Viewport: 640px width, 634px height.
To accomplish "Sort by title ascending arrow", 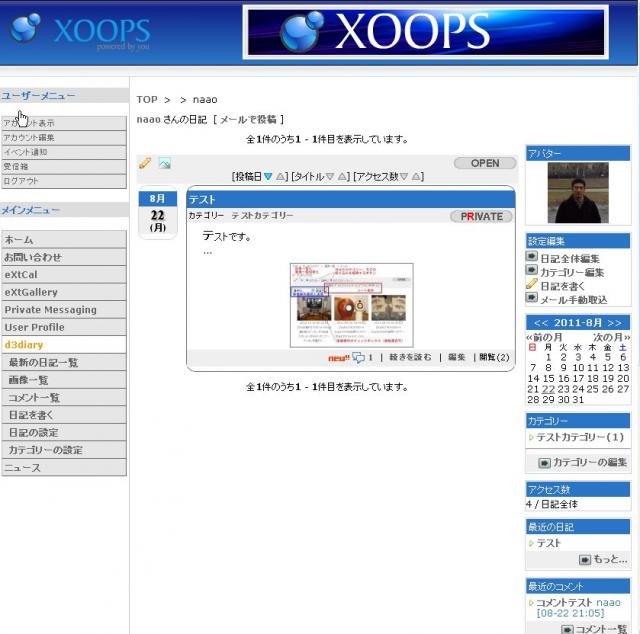I will pyautogui.click(x=342, y=176).
